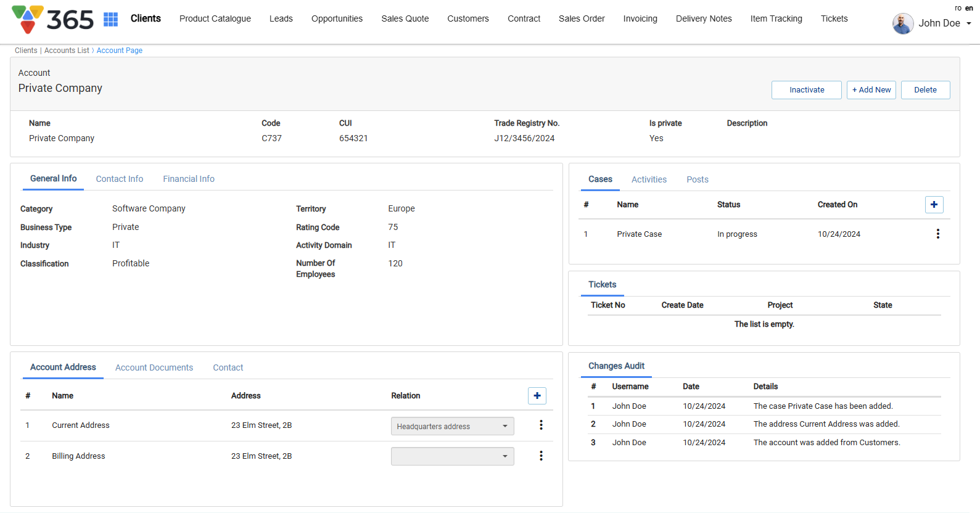Select the Account Documents tab
The height and width of the screenshot is (513, 980).
click(154, 367)
